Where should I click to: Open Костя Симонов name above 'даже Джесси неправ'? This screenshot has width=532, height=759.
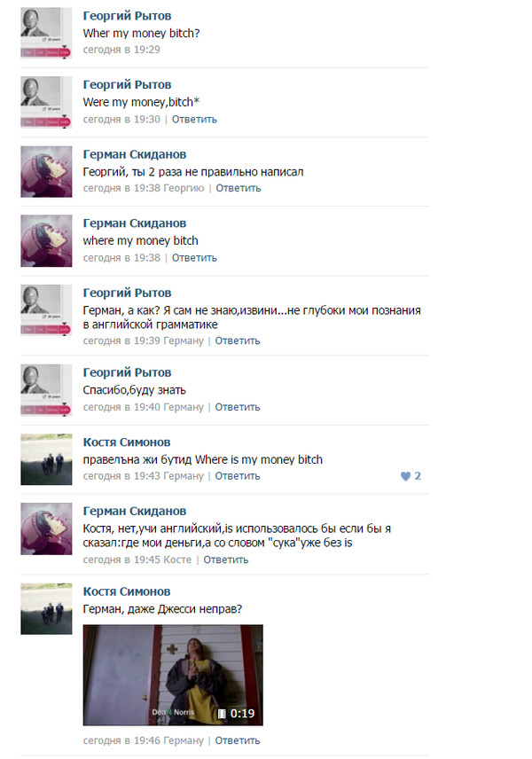tap(126, 591)
